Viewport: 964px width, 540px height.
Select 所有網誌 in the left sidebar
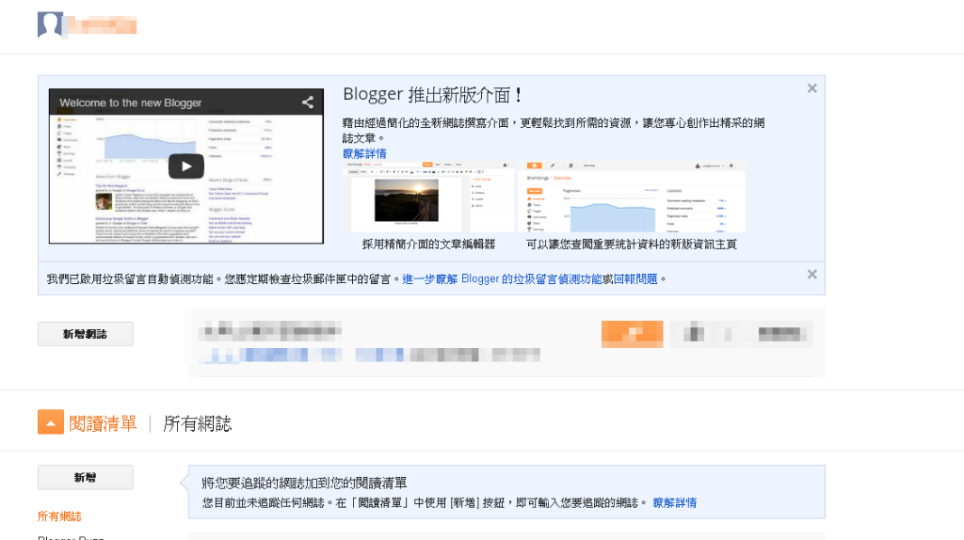tap(59, 516)
